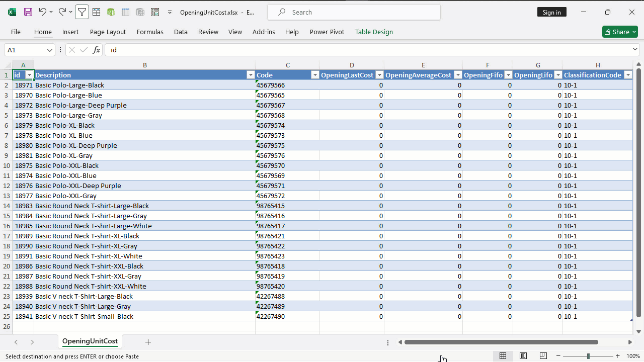Viewport: 644px width, 362px height.
Task: Click the vertical scrollbar thumb
Action: [639, 193]
